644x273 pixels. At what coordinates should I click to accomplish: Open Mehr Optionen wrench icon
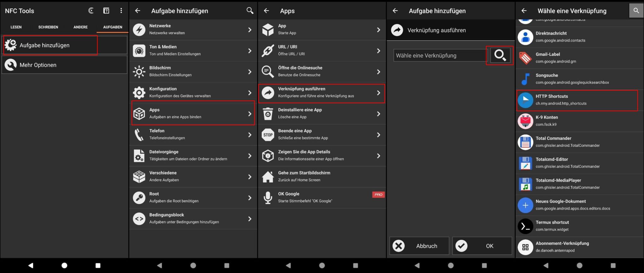click(x=11, y=65)
